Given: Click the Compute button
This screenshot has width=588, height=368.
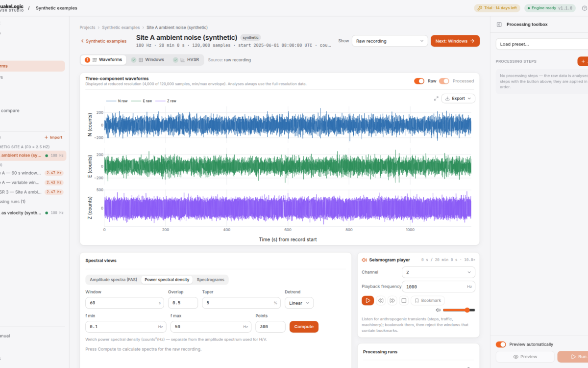Looking at the screenshot, I should coord(304,327).
